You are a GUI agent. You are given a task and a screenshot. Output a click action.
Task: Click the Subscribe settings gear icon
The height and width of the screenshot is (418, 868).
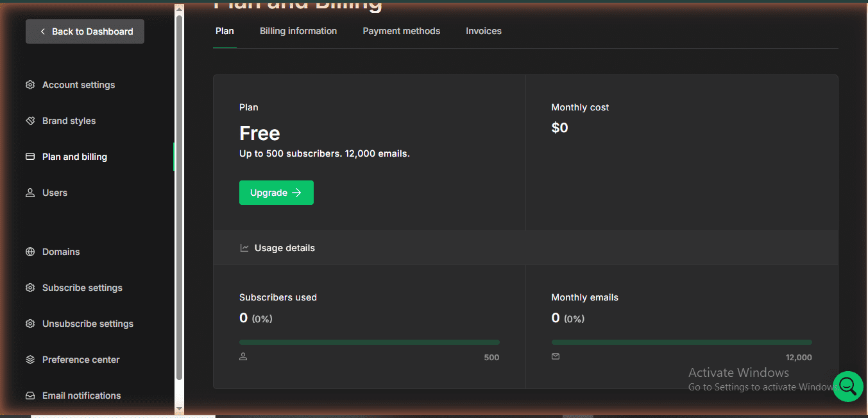[30, 288]
